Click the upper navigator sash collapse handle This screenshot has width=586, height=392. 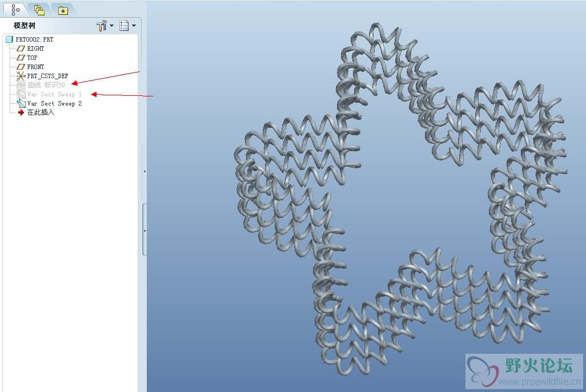coord(145,171)
